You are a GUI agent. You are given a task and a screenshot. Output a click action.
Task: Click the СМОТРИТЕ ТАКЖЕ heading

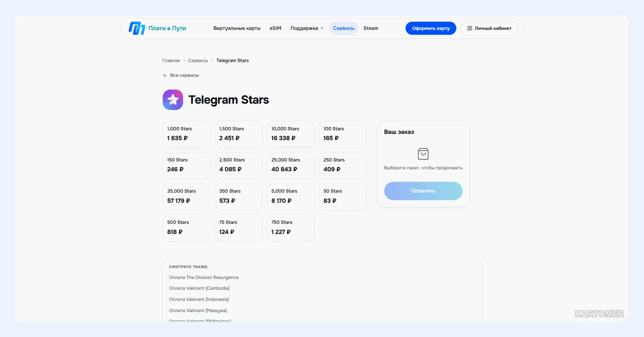(189, 267)
